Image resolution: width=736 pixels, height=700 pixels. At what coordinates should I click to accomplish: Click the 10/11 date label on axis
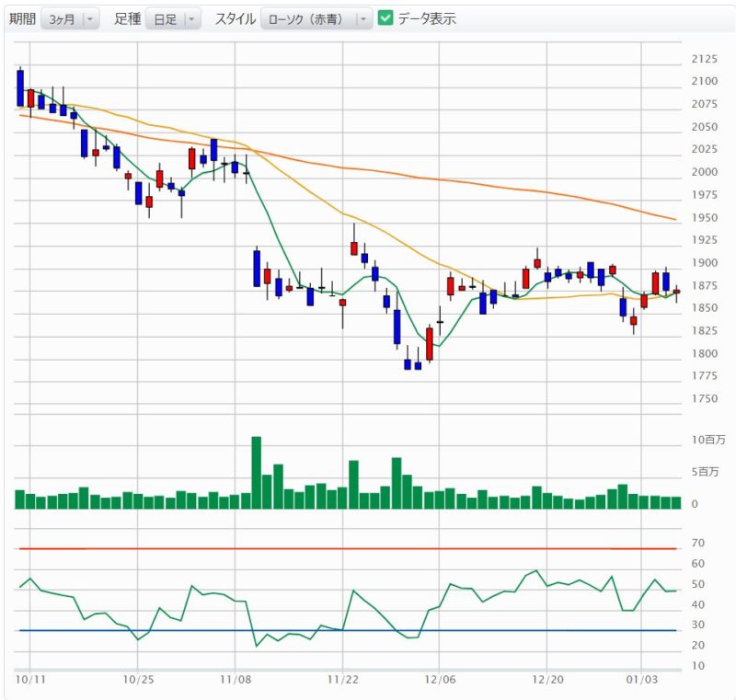pyautogui.click(x=30, y=680)
